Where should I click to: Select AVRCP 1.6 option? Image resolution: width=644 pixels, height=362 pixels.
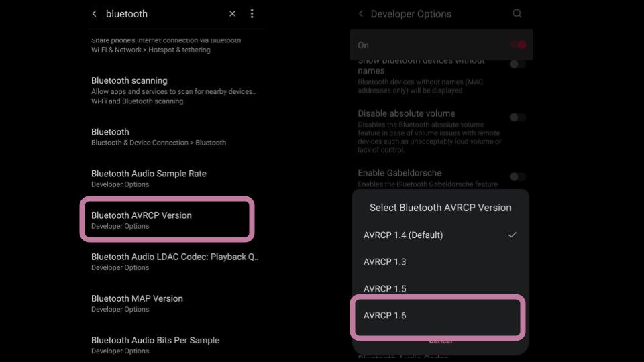(438, 316)
